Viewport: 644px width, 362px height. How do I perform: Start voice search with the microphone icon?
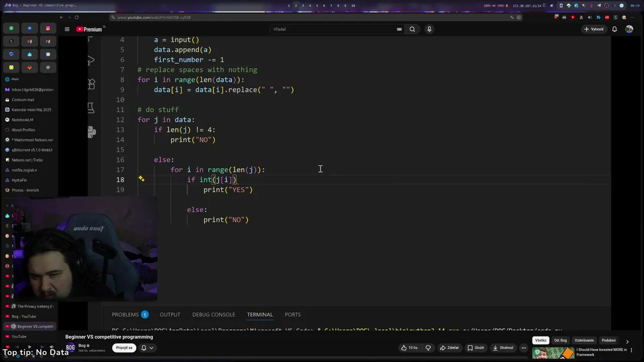pos(429,29)
